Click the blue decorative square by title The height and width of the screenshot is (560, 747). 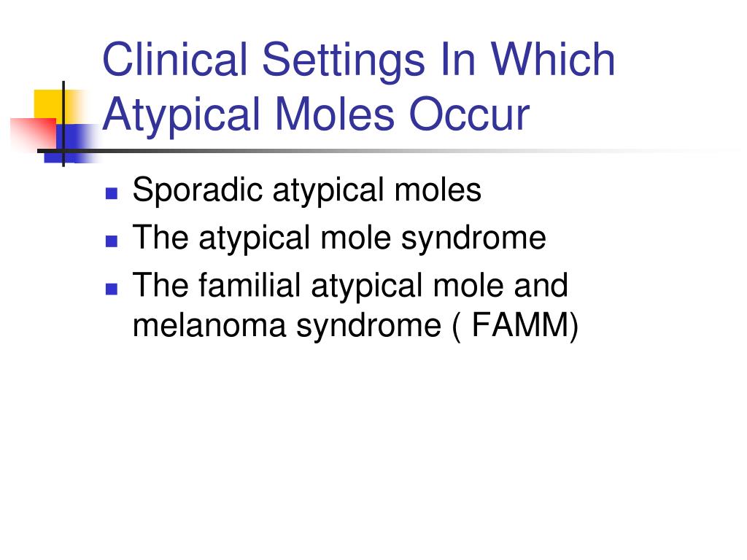point(71,144)
